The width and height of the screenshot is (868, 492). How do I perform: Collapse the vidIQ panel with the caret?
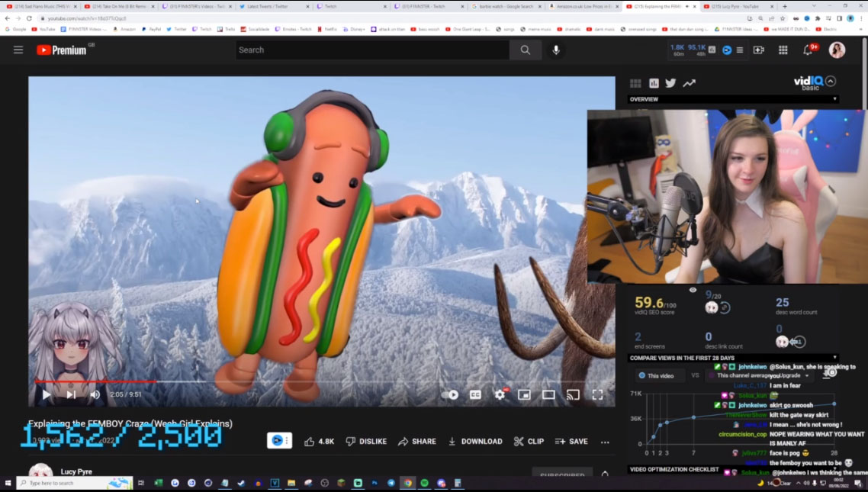[x=831, y=82]
